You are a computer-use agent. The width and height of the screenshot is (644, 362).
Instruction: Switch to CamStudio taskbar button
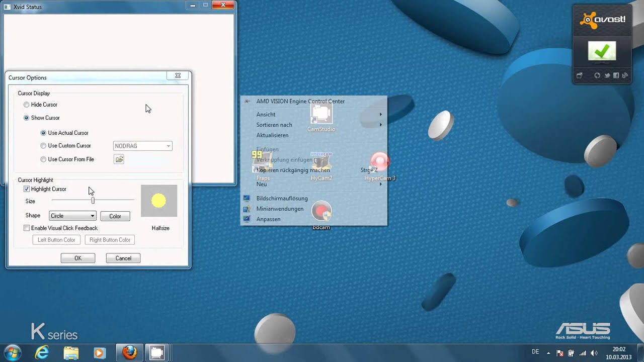click(158, 353)
